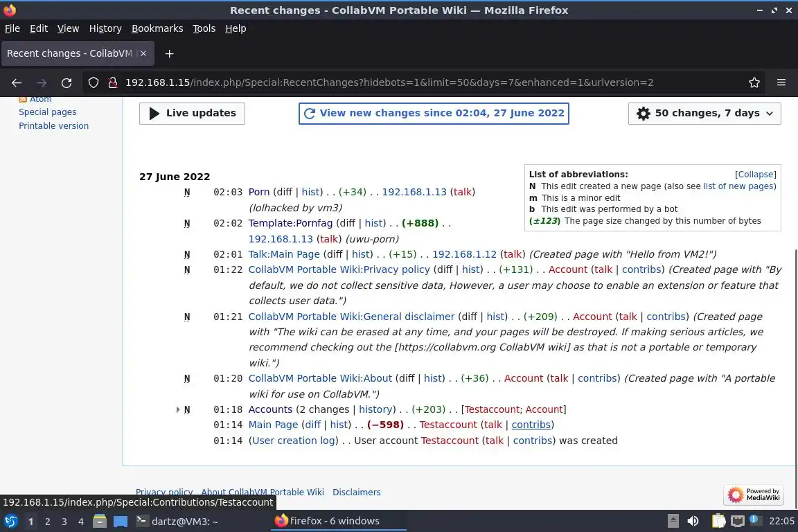
Task: Open the firefox - 6 windows taskbar item
Action: pyautogui.click(x=338, y=521)
